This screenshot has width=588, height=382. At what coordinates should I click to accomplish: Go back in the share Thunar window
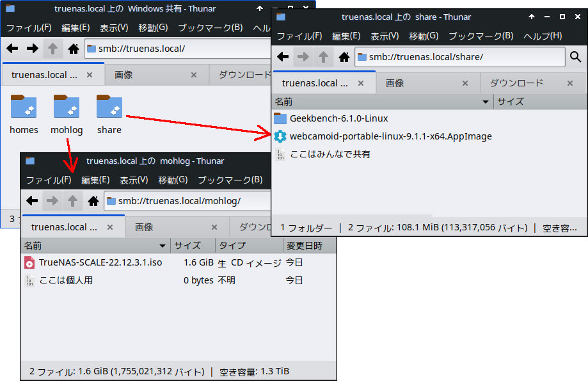pos(283,57)
